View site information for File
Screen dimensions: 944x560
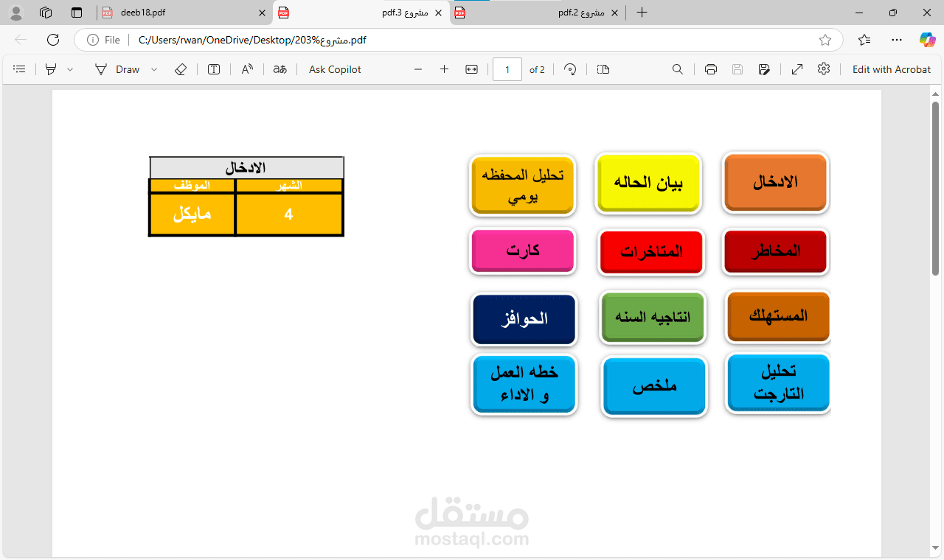pyautogui.click(x=104, y=40)
